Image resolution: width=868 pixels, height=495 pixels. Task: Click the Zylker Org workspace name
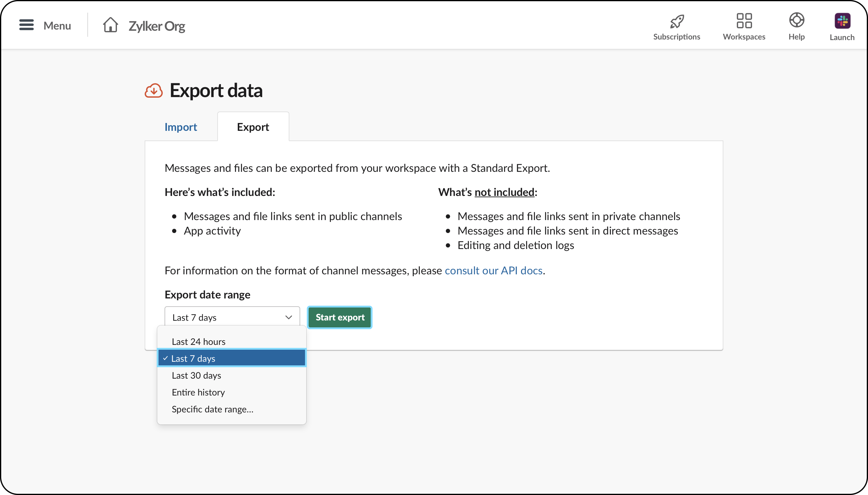(x=157, y=26)
